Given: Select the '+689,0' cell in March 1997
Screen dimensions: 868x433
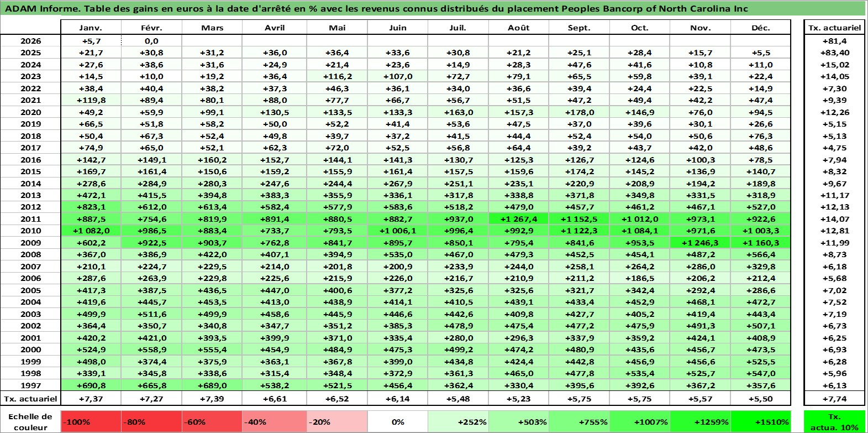Looking at the screenshot, I should tap(212, 385).
